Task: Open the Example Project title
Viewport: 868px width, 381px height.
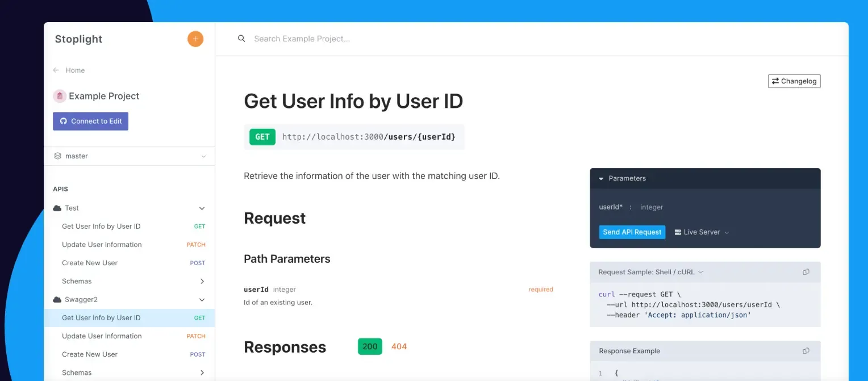Action: (x=104, y=96)
